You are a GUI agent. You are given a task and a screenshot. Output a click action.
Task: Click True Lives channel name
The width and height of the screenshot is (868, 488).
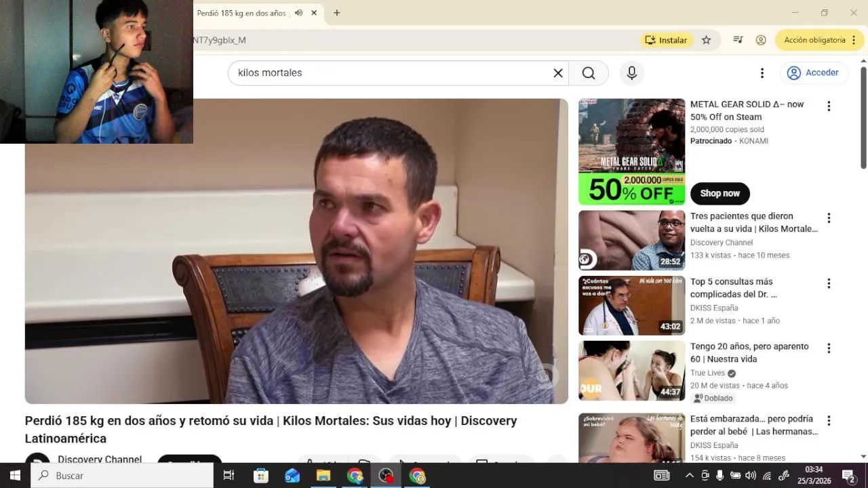707,373
